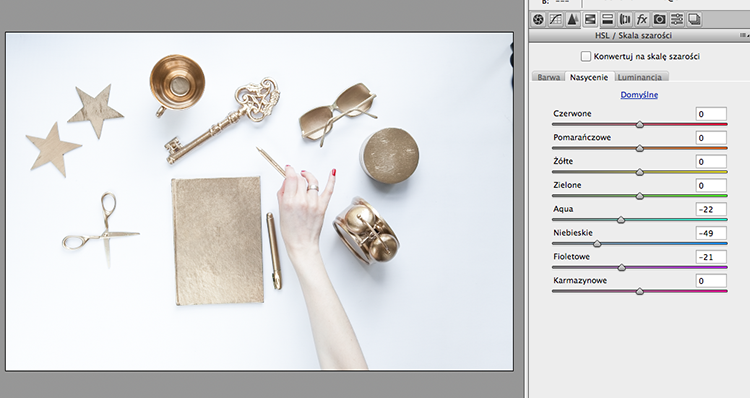750x398 pixels.
Task: Open the Presets sliders panel icon
Action: pyautogui.click(x=677, y=20)
